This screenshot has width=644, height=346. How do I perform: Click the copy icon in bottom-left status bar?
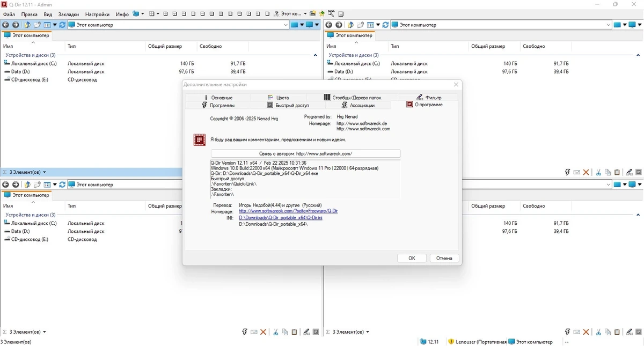tap(285, 332)
